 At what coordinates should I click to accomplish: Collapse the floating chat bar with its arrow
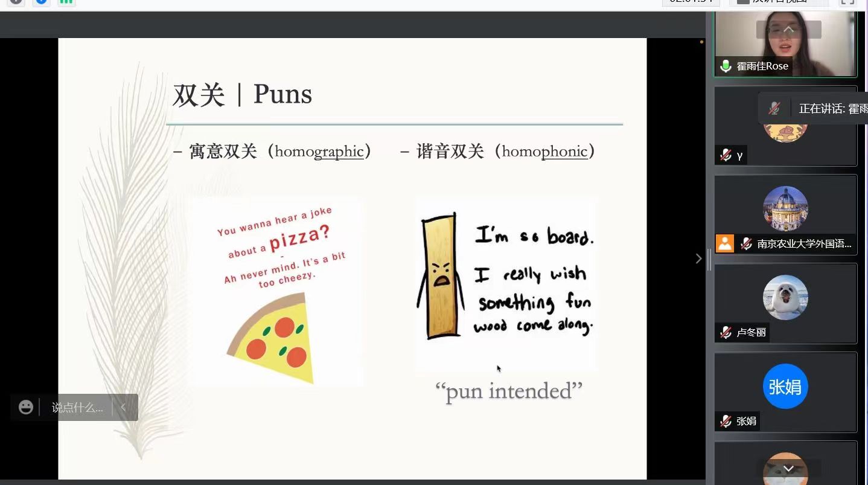pos(123,407)
